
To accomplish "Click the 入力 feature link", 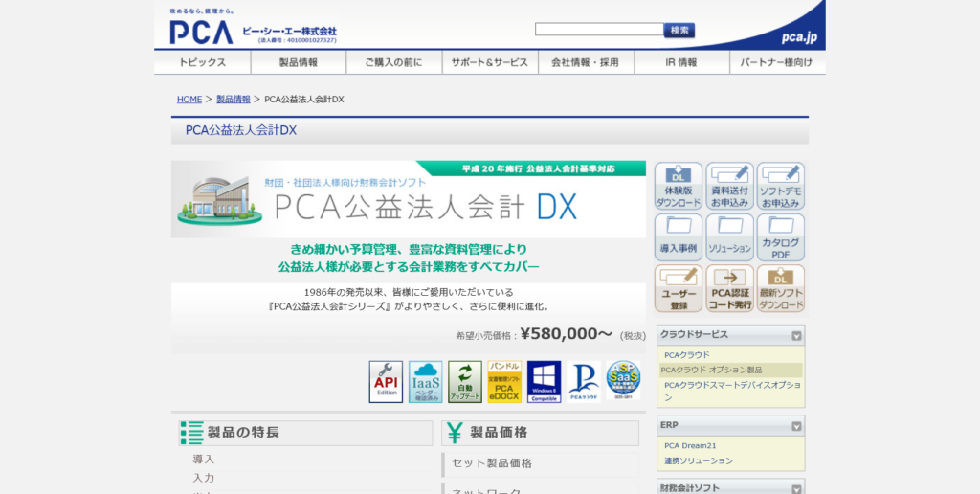I will (x=203, y=478).
